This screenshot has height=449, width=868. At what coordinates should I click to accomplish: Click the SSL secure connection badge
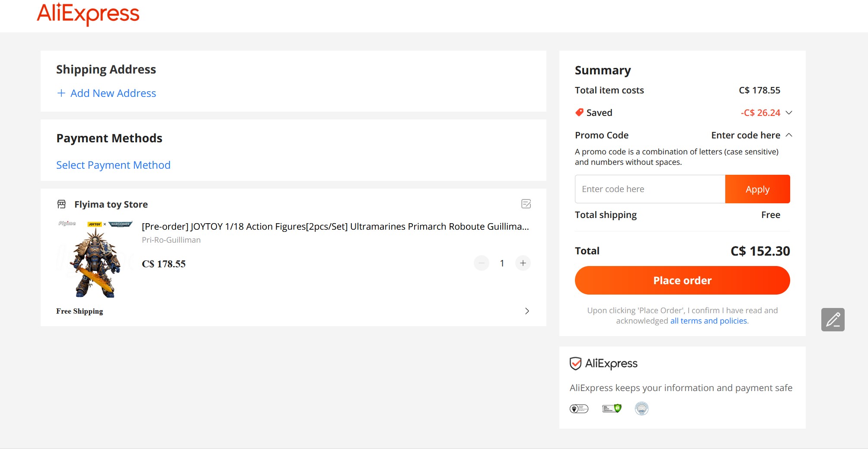tap(612, 408)
